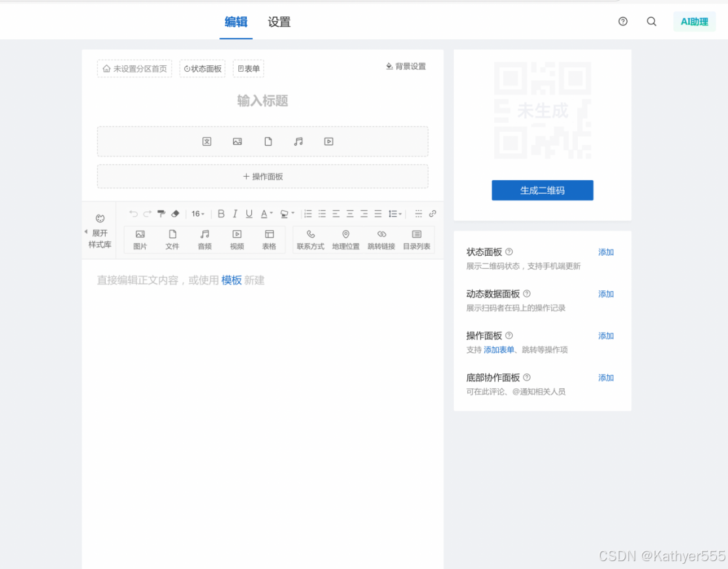
Task: Add the 操作面板 via its 添加 link
Action: pyautogui.click(x=606, y=335)
